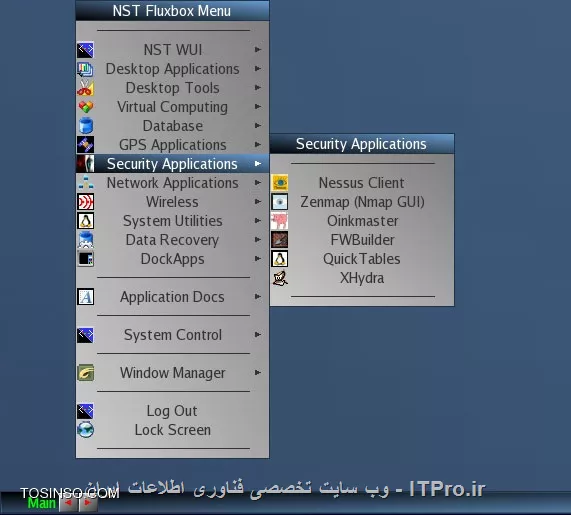Click the Desktop Tools scissors icon

86,88
